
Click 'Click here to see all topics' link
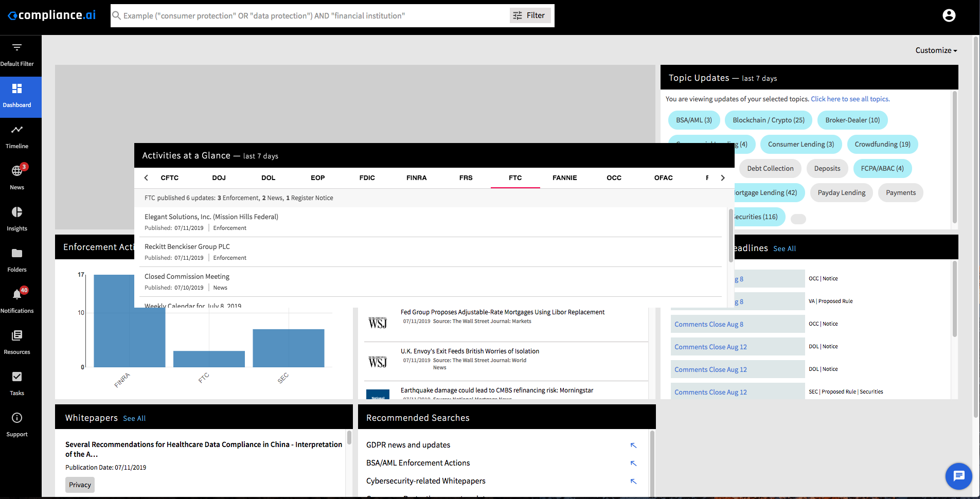pos(850,99)
